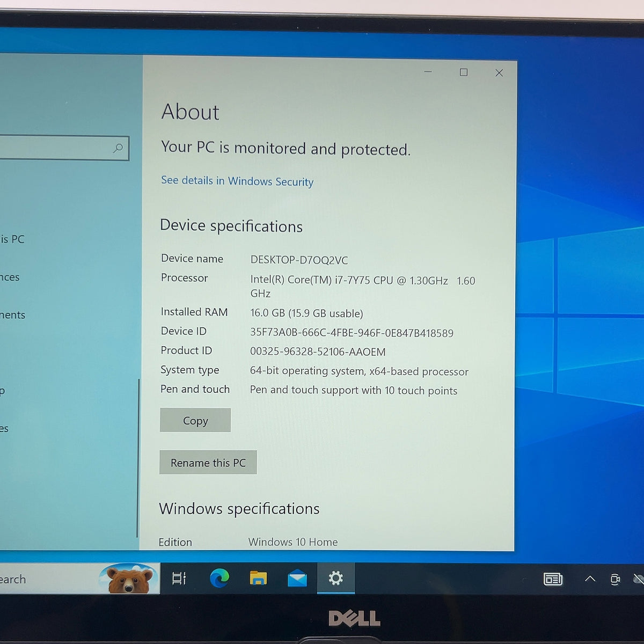Click the bear search highlight image
This screenshot has height=644, width=644.
coord(129,579)
